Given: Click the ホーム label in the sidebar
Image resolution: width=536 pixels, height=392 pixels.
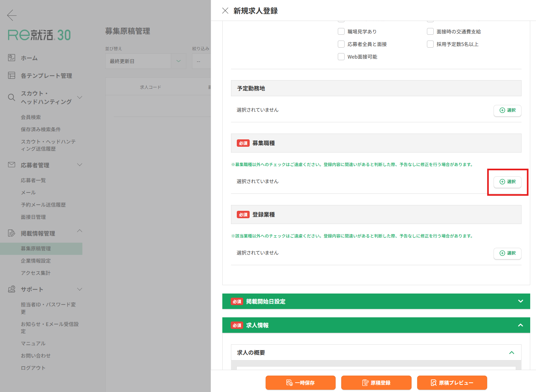Looking at the screenshot, I should 29,58.
